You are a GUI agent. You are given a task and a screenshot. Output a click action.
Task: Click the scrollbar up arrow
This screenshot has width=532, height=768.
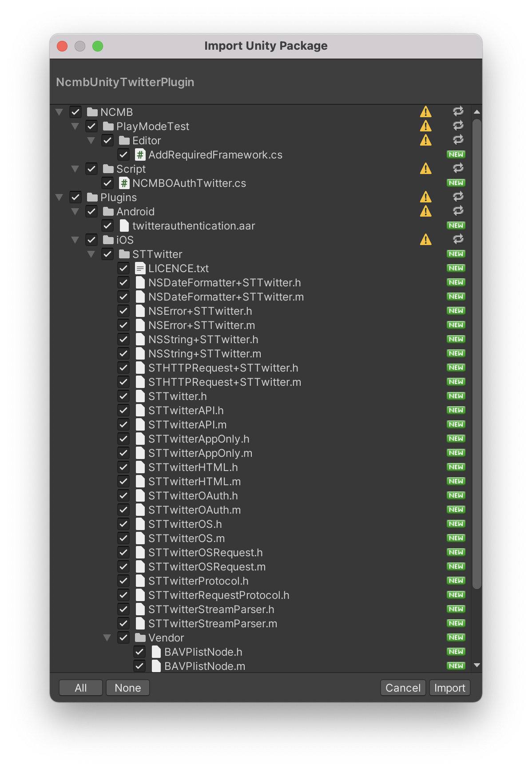click(477, 112)
